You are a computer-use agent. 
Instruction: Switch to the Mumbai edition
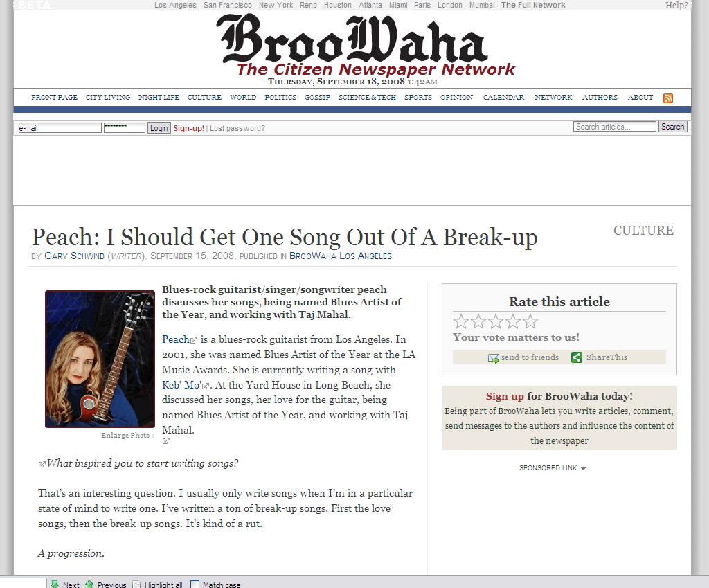(x=482, y=5)
